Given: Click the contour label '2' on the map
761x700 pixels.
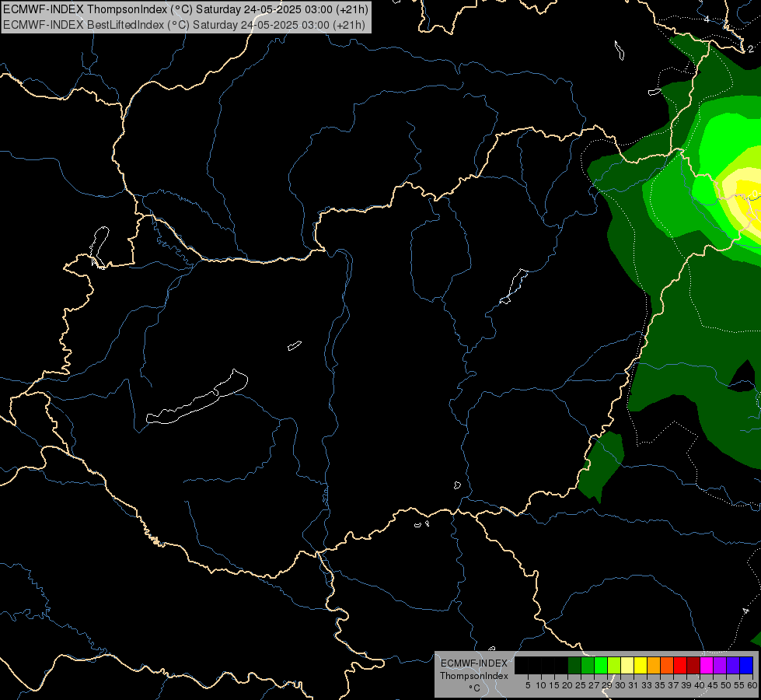Looking at the screenshot, I should (750, 49).
